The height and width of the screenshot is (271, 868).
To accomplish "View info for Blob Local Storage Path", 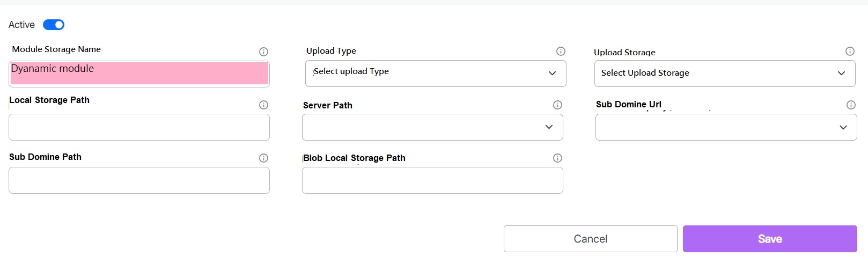I will (557, 158).
